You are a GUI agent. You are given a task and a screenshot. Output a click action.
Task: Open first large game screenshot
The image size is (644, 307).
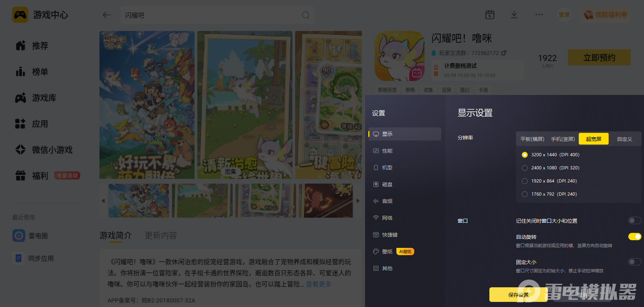pyautogui.click(x=147, y=105)
